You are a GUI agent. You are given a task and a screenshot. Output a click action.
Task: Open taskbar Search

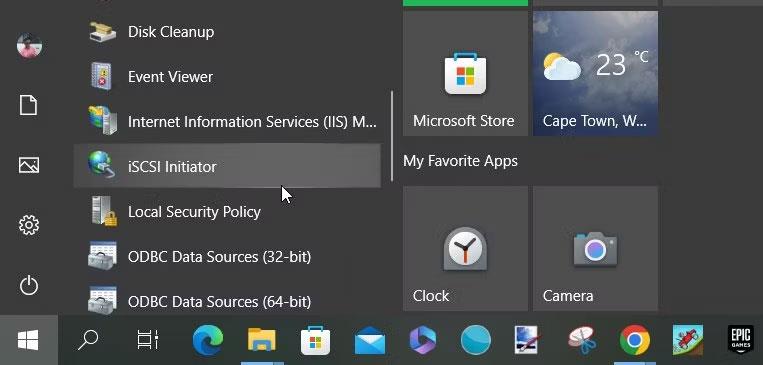(88, 340)
